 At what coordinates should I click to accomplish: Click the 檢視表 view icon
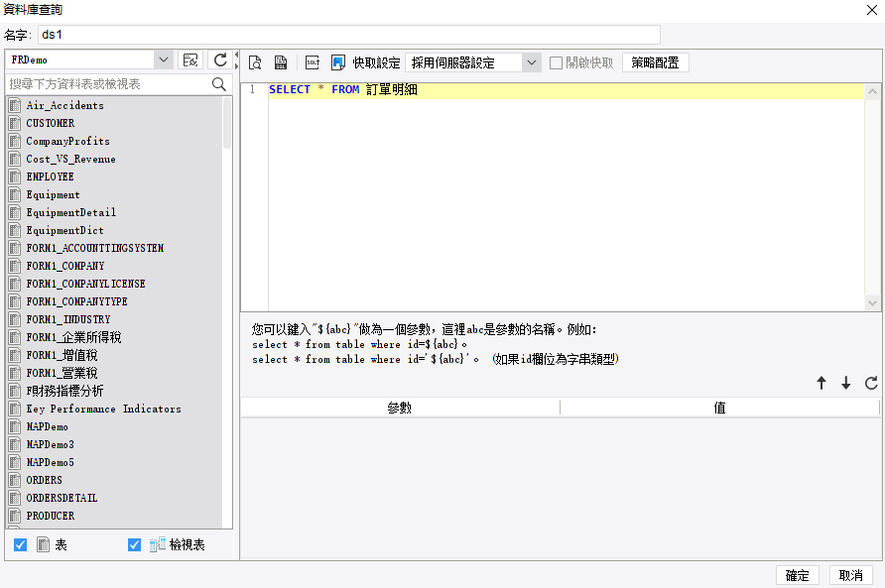pyautogui.click(x=158, y=544)
